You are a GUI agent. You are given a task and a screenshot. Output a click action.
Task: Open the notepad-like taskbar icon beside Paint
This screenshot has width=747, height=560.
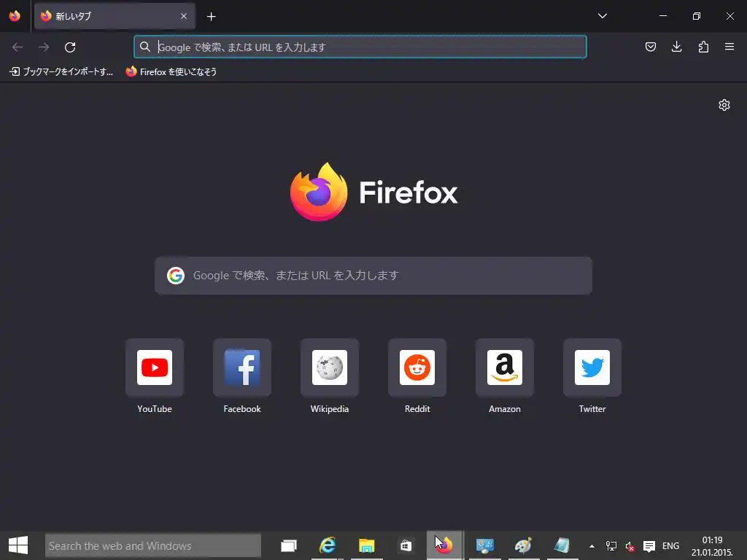(x=562, y=545)
